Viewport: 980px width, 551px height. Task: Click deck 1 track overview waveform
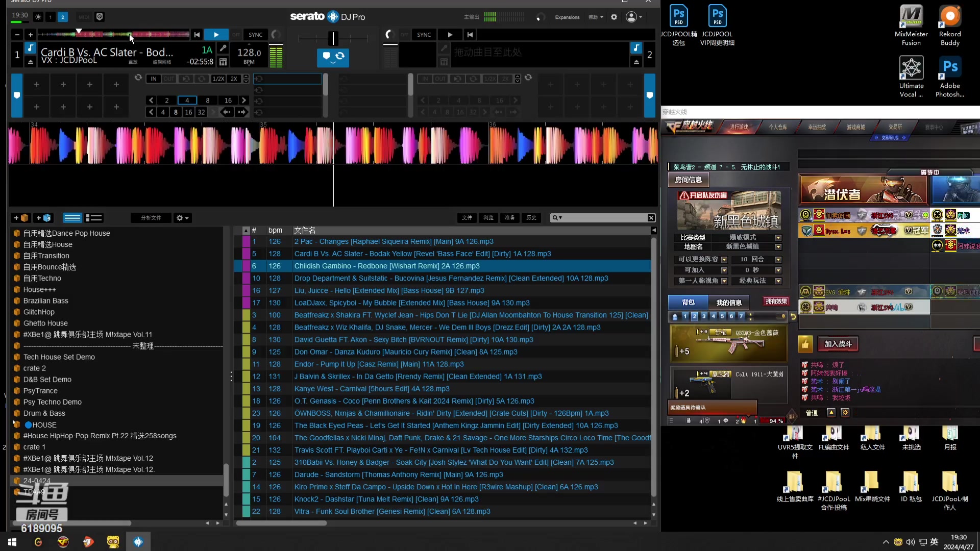click(x=114, y=35)
